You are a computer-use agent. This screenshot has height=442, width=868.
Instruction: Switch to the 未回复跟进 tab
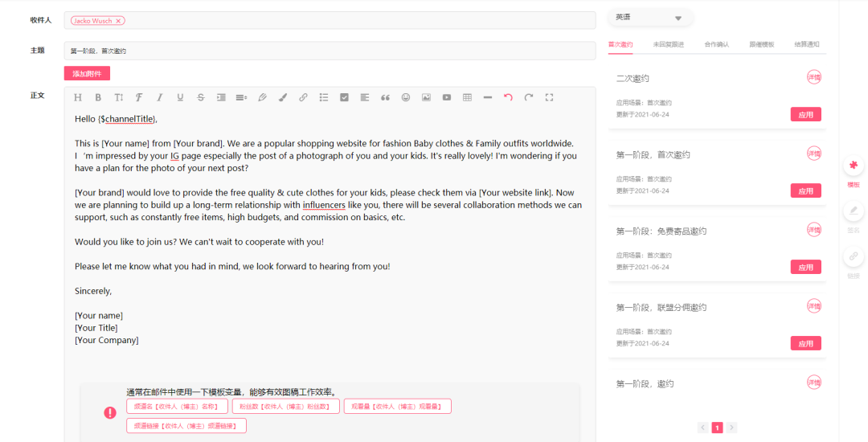(x=668, y=44)
